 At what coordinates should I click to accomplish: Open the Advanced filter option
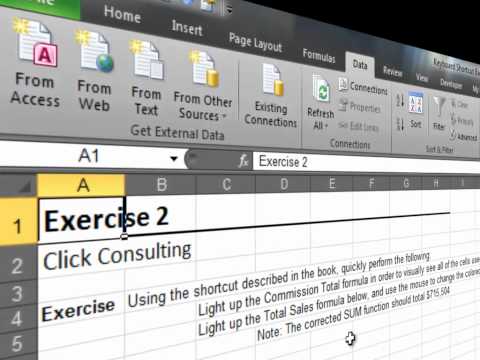tap(463, 135)
